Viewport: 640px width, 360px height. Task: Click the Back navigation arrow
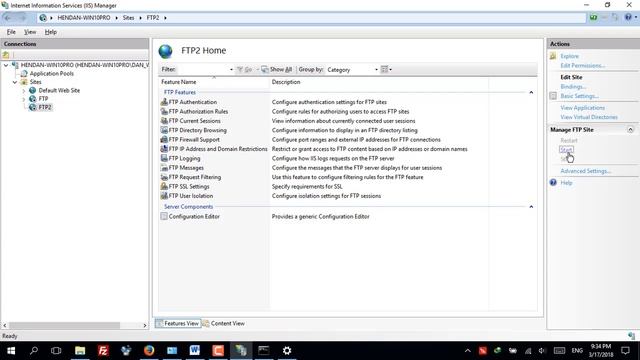click(x=8, y=18)
